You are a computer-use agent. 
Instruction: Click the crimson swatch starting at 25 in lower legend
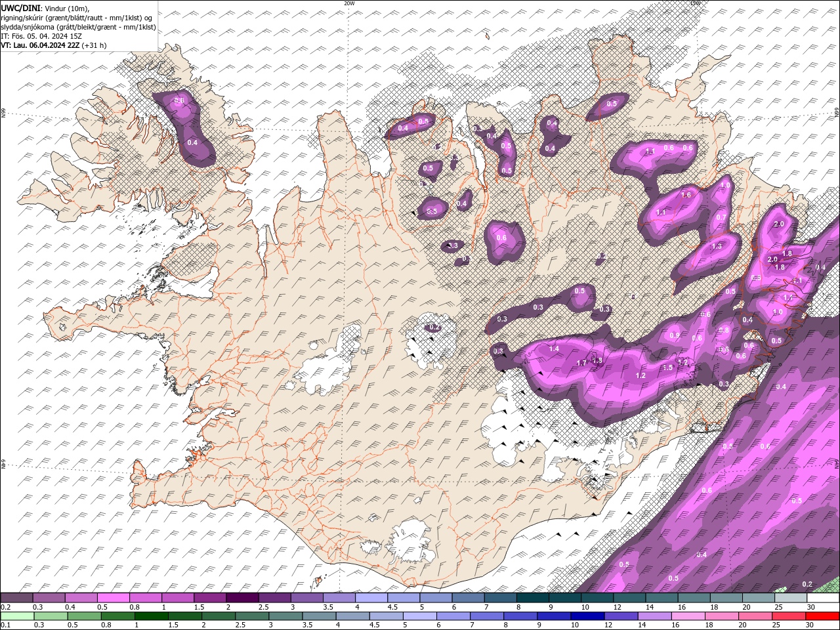point(789,616)
